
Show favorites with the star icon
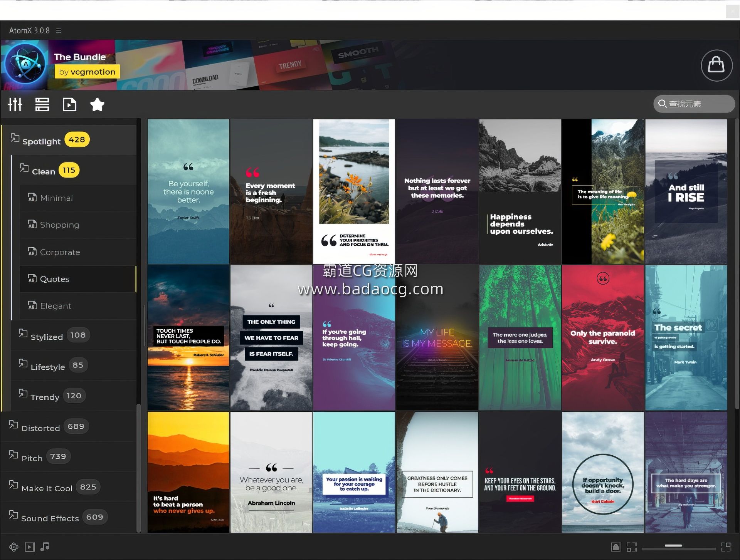pyautogui.click(x=97, y=104)
